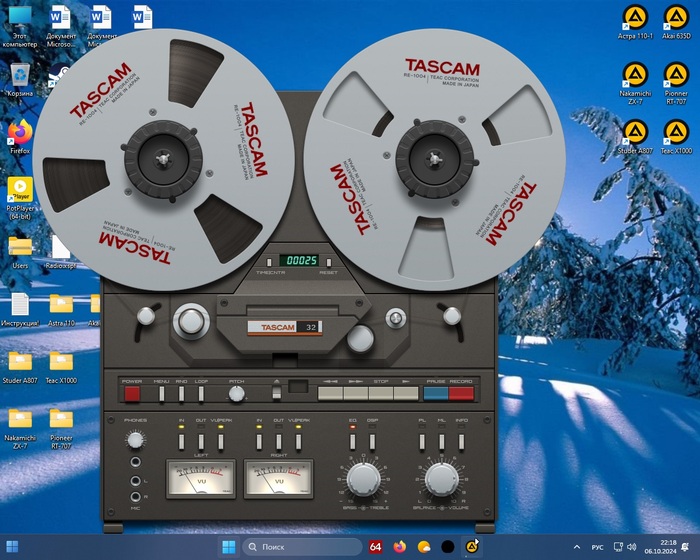This screenshot has height=560, width=700.
Task: Click the counter RESET button
Action: tap(328, 260)
